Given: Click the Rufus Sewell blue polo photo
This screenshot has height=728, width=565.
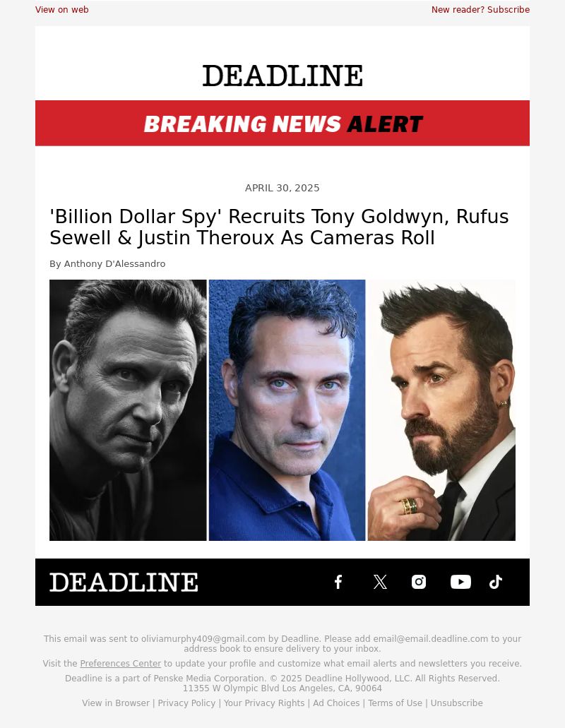Looking at the screenshot, I should (x=287, y=410).
